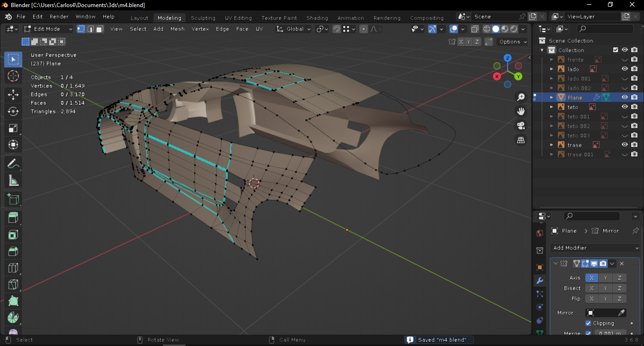Switch to vertex select mode
The image size is (644, 346).
(81, 29)
